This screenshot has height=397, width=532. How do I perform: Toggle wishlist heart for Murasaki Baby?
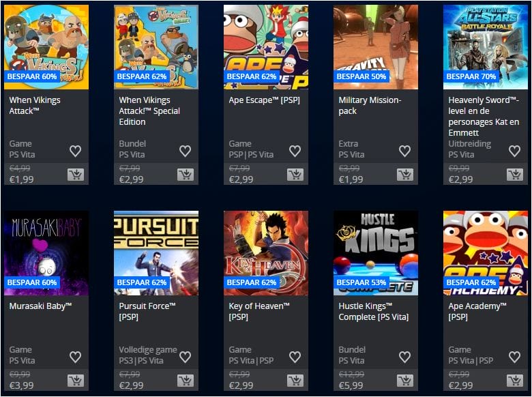pyautogui.click(x=75, y=357)
